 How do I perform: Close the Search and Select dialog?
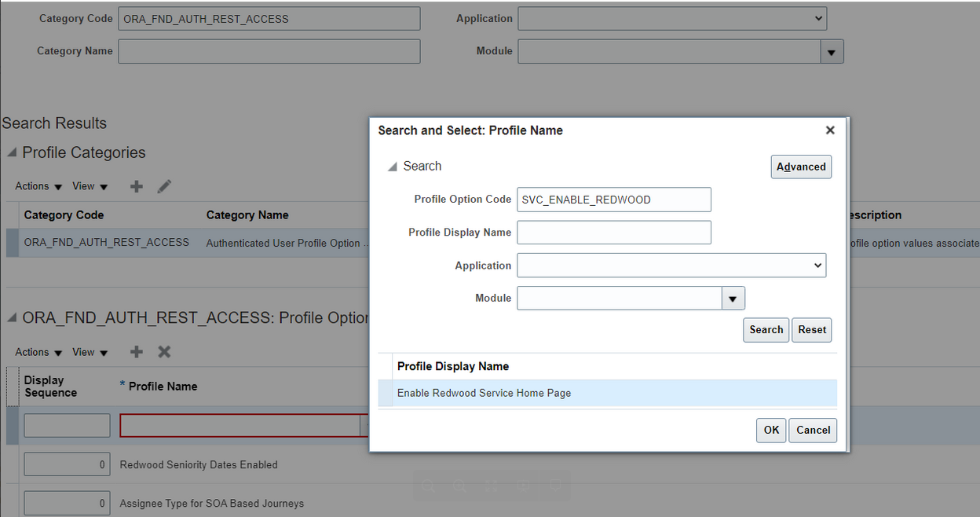[830, 130]
